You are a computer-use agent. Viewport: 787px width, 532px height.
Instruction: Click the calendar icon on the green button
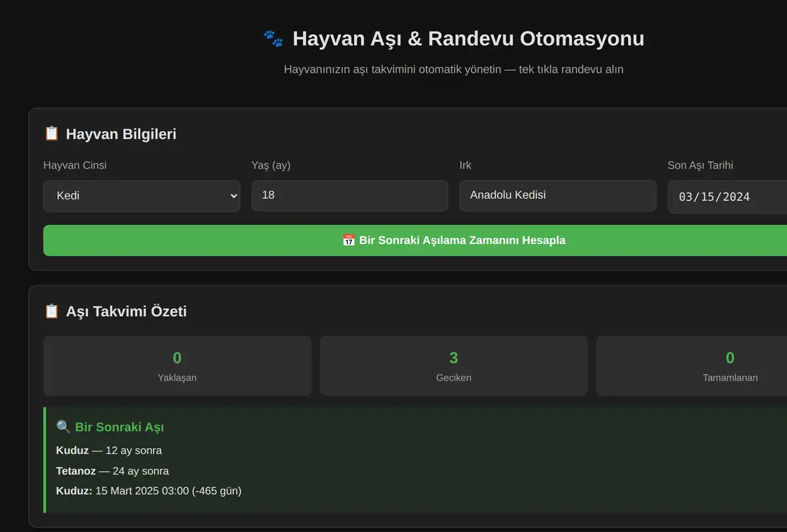pos(349,240)
